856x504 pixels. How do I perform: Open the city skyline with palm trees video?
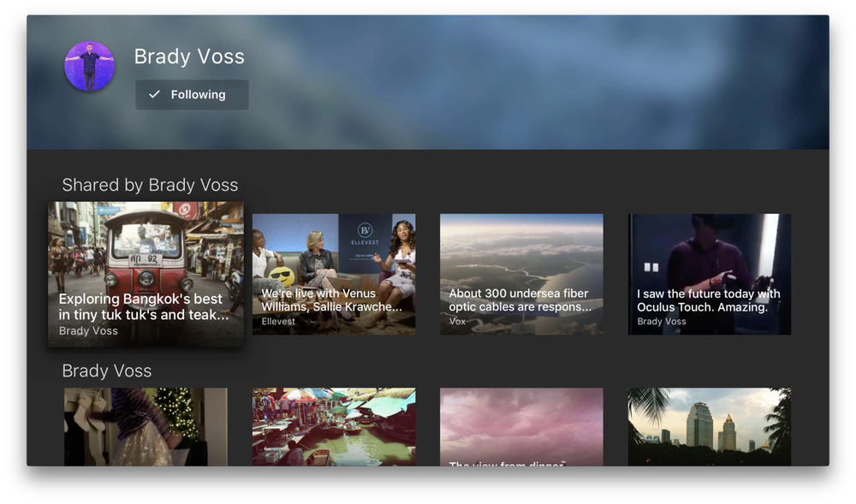(709, 426)
